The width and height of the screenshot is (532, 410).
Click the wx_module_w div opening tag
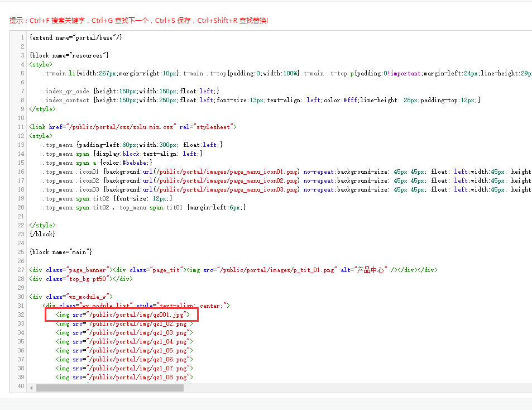point(71,297)
